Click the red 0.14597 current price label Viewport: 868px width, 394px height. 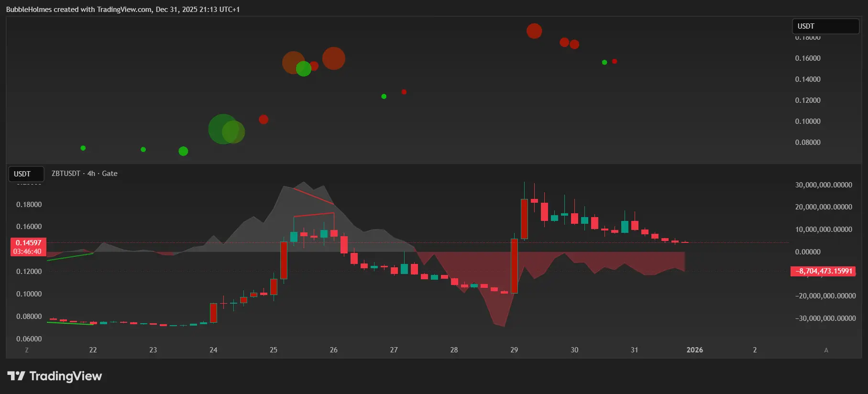click(28, 247)
